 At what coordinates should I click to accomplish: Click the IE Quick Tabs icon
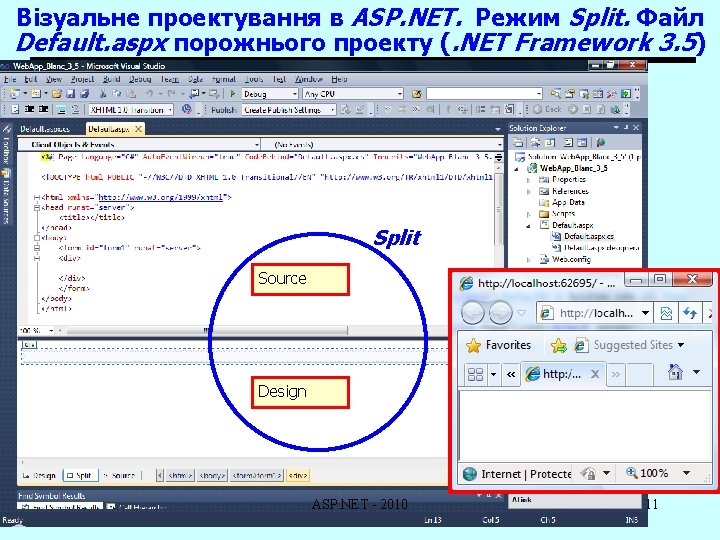point(475,374)
